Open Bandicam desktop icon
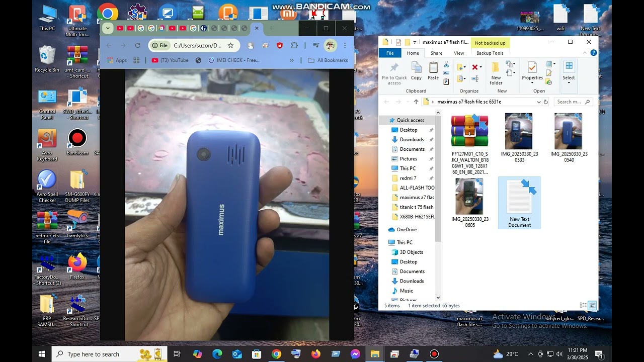The image size is (644, 362). tap(77, 142)
